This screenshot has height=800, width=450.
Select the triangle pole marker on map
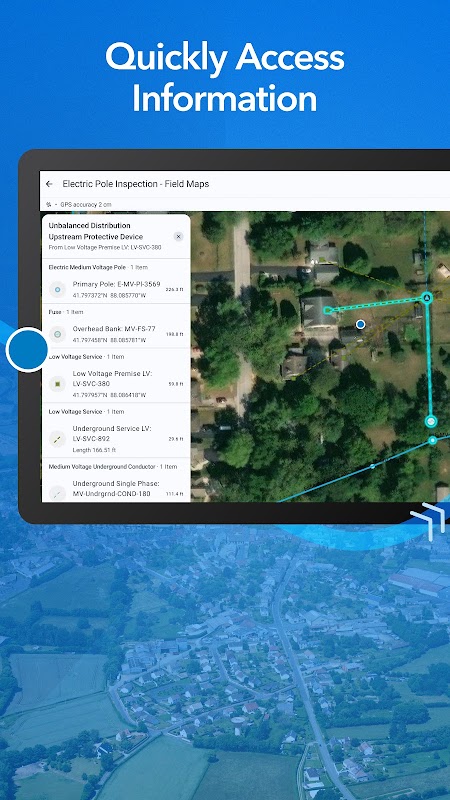coord(427,297)
